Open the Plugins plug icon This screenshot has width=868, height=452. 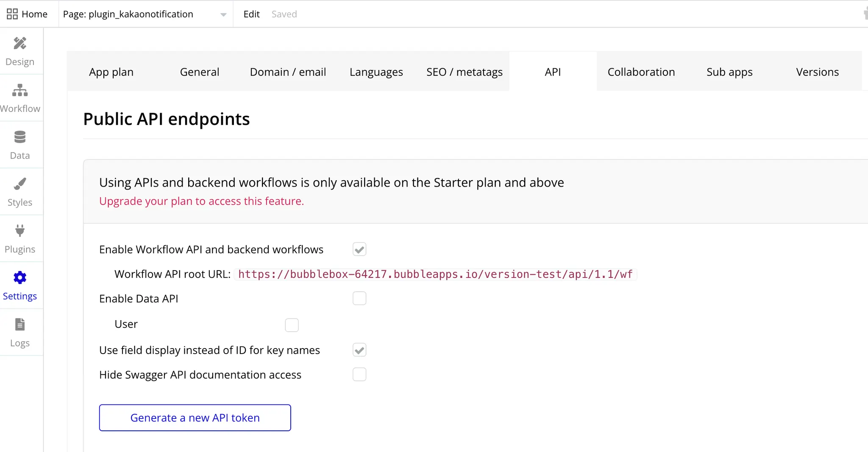pos(20,231)
